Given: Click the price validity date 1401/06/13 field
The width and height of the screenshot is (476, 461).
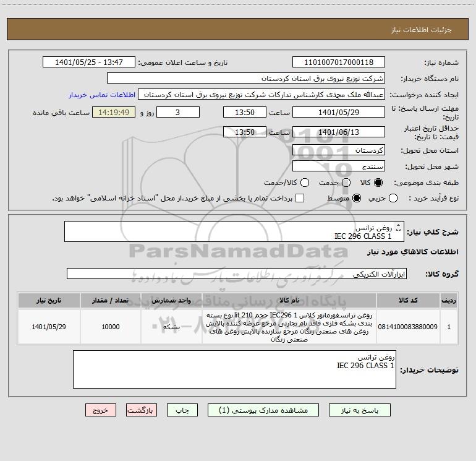Looking at the screenshot, I should (x=339, y=132).
